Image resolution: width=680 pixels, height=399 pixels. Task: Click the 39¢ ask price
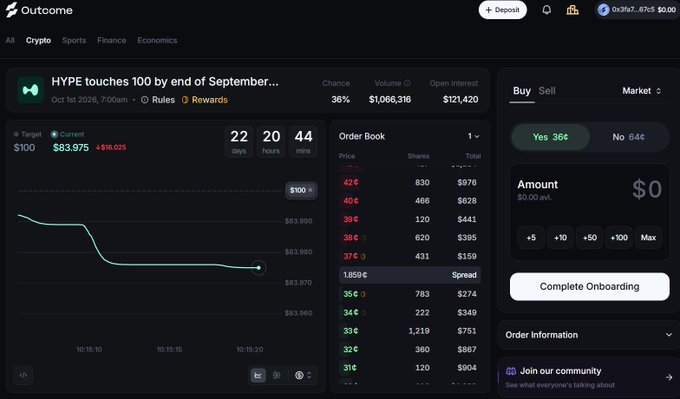tap(350, 219)
